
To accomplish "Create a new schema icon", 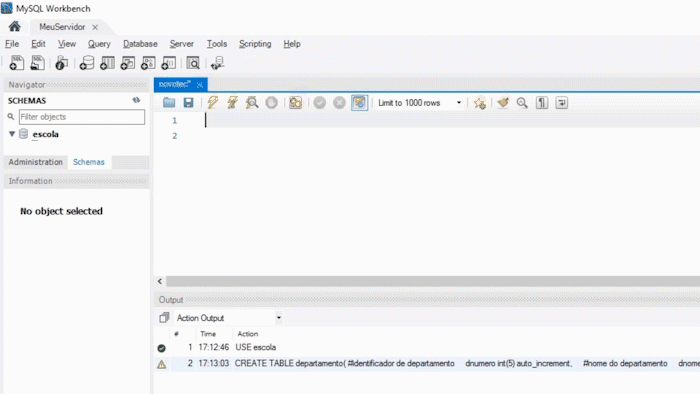I will 87,63.
